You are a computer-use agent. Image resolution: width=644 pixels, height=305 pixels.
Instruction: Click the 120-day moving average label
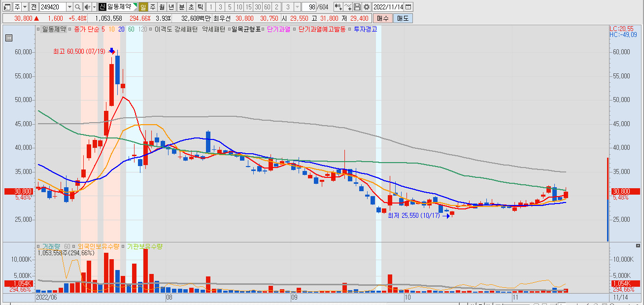point(143,30)
